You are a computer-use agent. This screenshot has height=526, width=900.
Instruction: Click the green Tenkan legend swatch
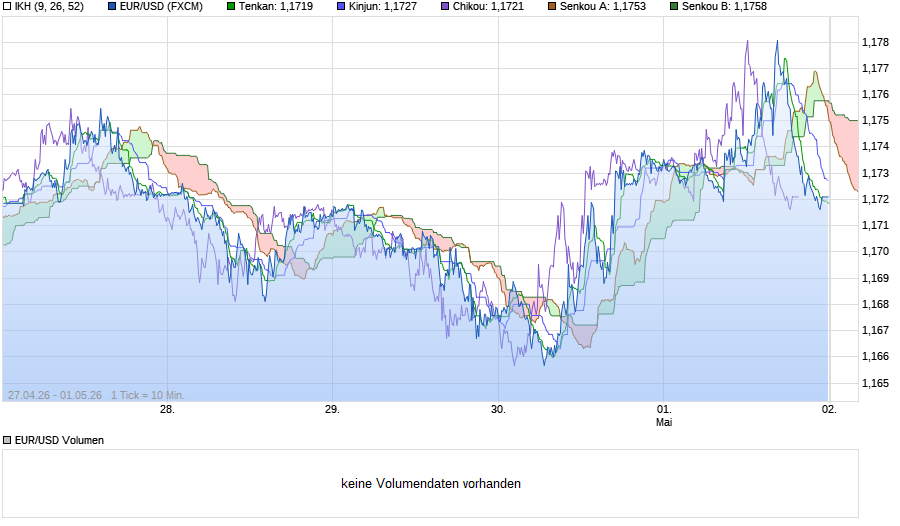pos(231,6)
